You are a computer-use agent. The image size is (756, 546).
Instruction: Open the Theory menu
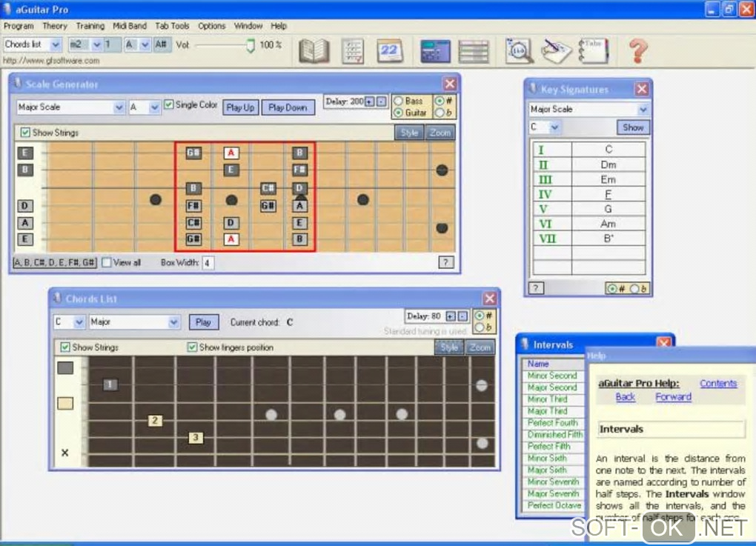click(x=55, y=26)
